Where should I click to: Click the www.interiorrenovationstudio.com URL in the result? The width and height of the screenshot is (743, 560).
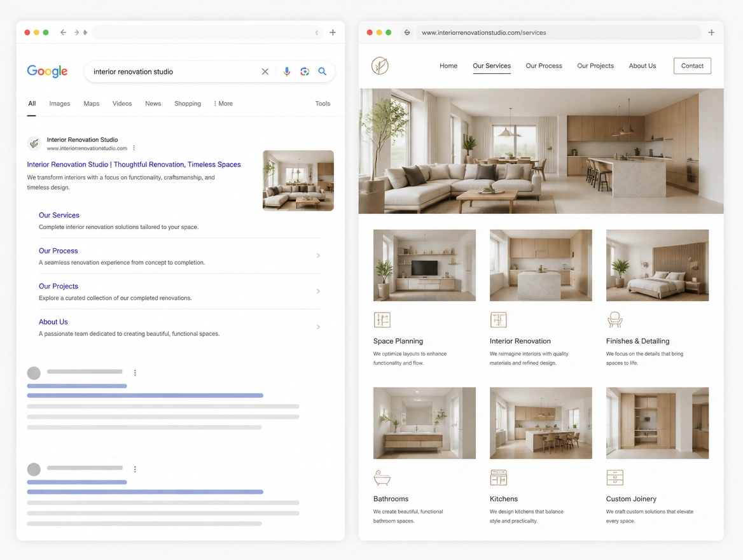tap(87, 148)
